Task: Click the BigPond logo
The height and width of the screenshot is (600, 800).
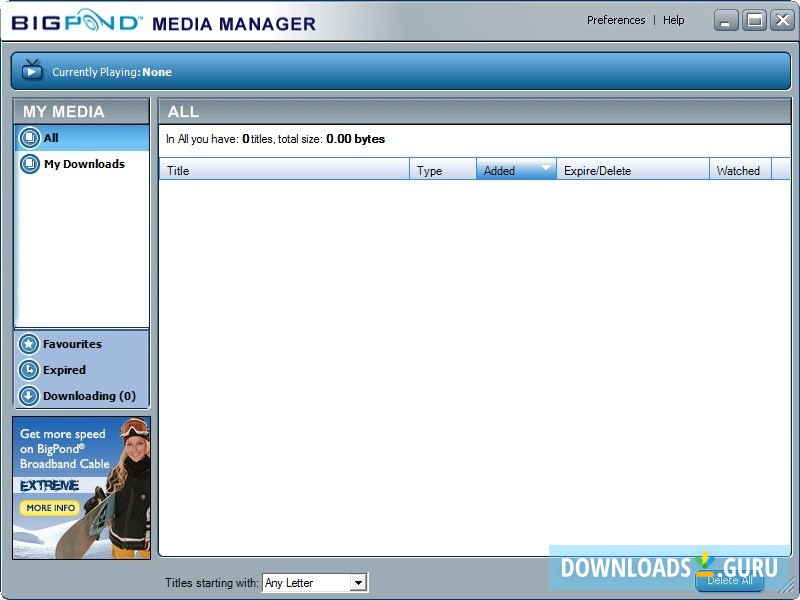Action: click(x=77, y=21)
